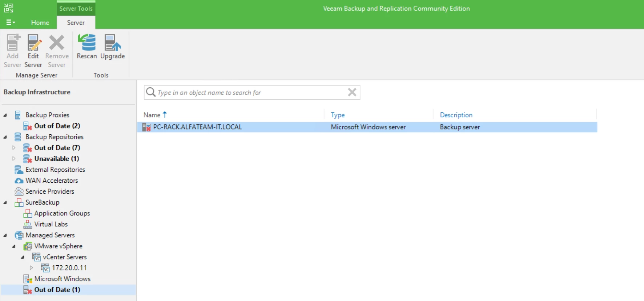Viewport: 644px width, 301px height.
Task: Click the Unavailable (1) icon
Action: tap(28, 159)
